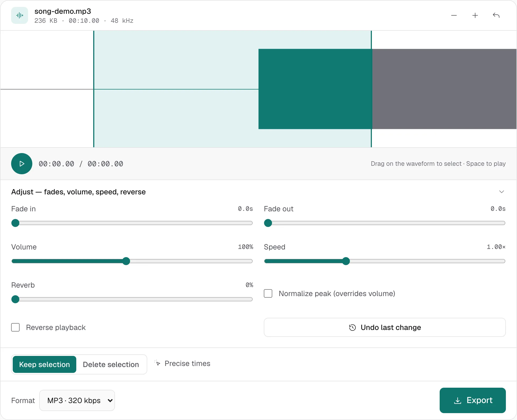
Task: Open Precise times option
Action: click(x=182, y=363)
